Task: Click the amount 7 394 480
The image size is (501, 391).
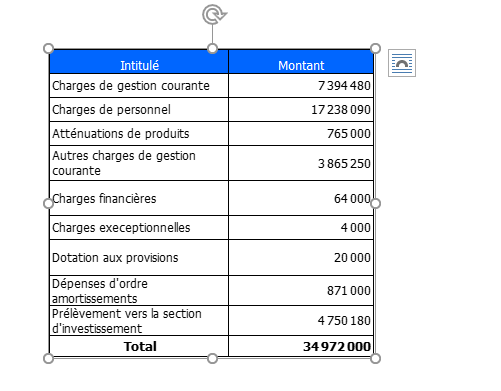Action: (x=344, y=86)
